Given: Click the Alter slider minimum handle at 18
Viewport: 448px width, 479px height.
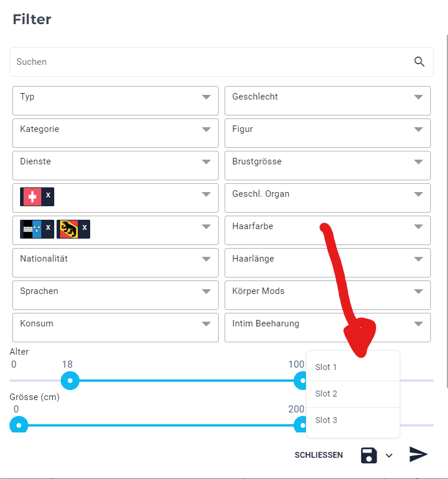Looking at the screenshot, I should coord(70,381).
